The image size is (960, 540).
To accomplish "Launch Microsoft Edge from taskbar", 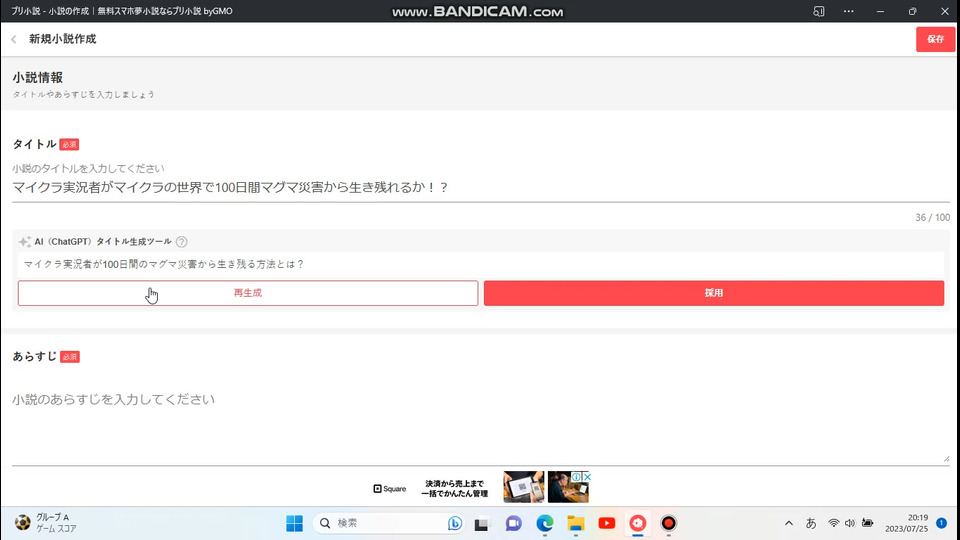I will 544,523.
